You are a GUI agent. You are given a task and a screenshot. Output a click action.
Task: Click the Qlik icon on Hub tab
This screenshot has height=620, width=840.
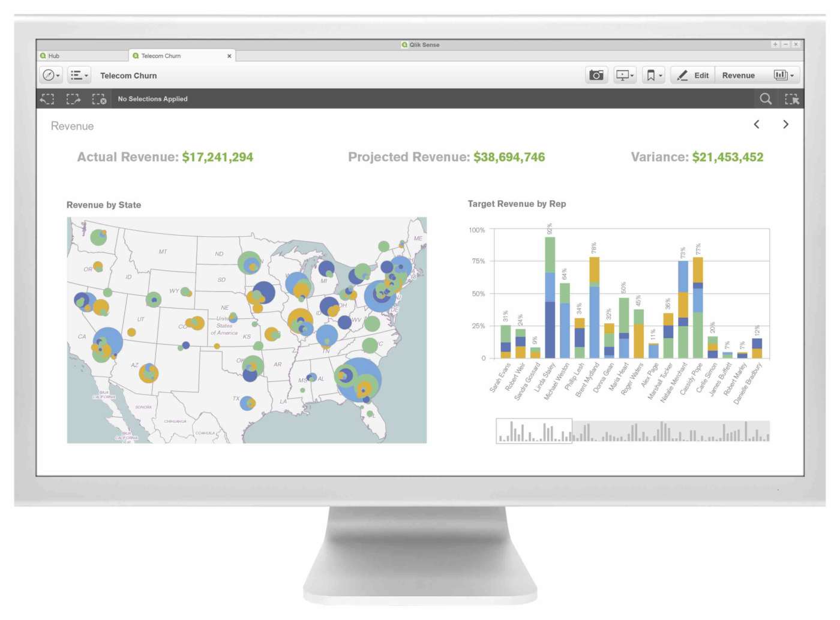[x=43, y=56]
